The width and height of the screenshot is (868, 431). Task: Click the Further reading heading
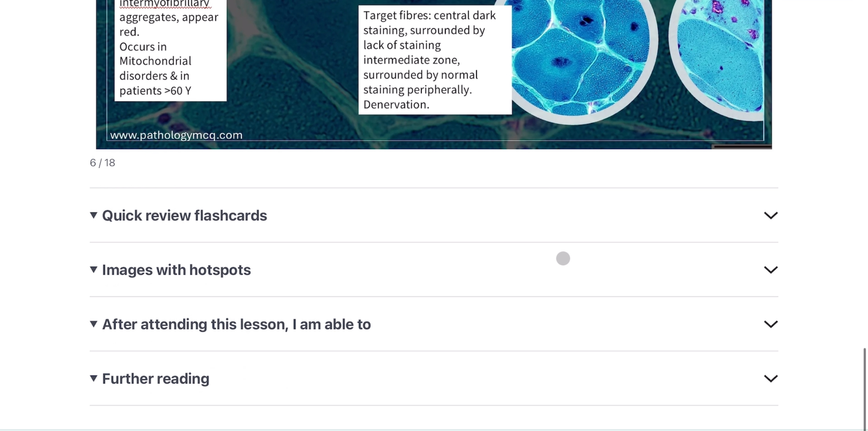coord(156,379)
